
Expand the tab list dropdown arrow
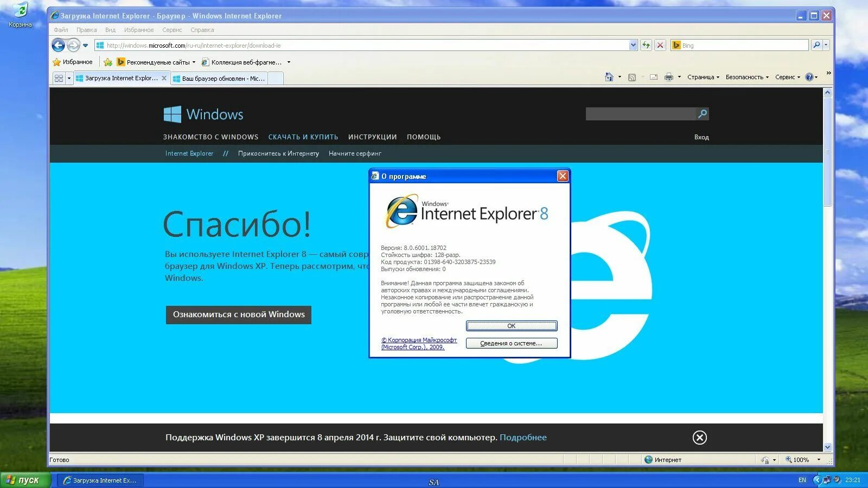pos(69,78)
